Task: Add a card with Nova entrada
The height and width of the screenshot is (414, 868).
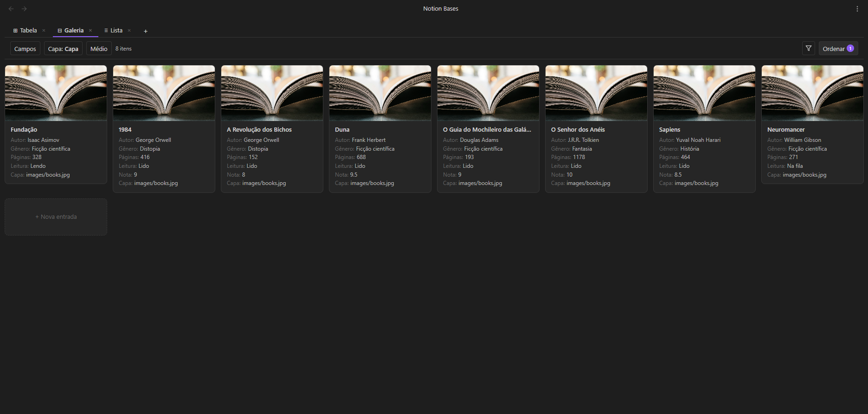Action: 56,217
